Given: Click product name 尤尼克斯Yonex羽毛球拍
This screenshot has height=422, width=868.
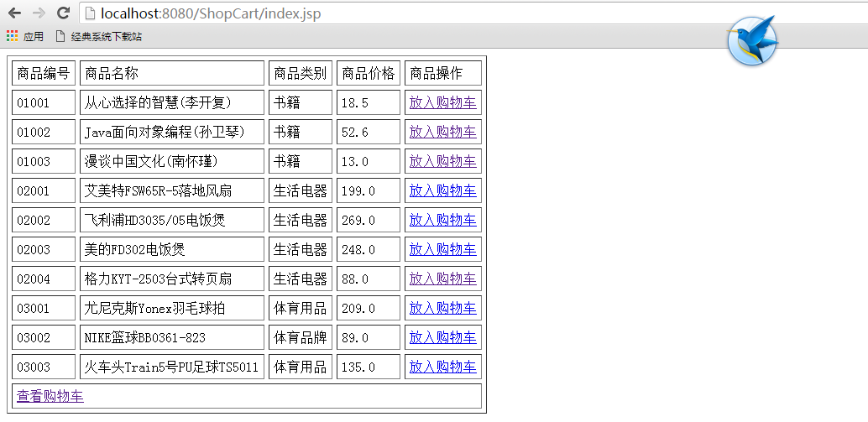Looking at the screenshot, I should click(154, 308).
